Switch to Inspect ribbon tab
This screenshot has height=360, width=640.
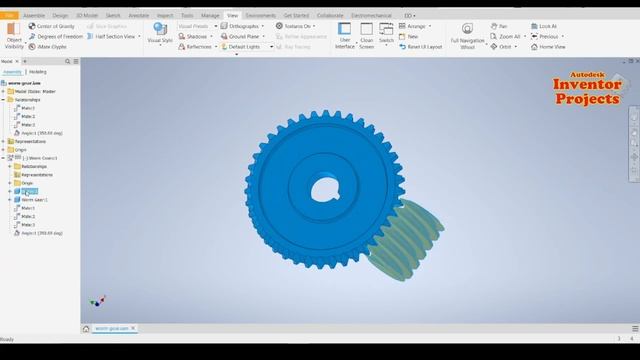pyautogui.click(x=165, y=16)
